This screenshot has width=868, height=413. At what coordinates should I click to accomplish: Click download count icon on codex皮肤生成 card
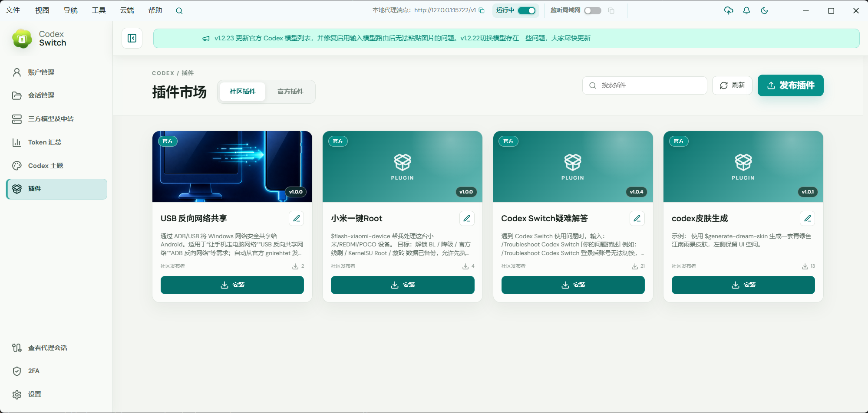click(x=805, y=266)
